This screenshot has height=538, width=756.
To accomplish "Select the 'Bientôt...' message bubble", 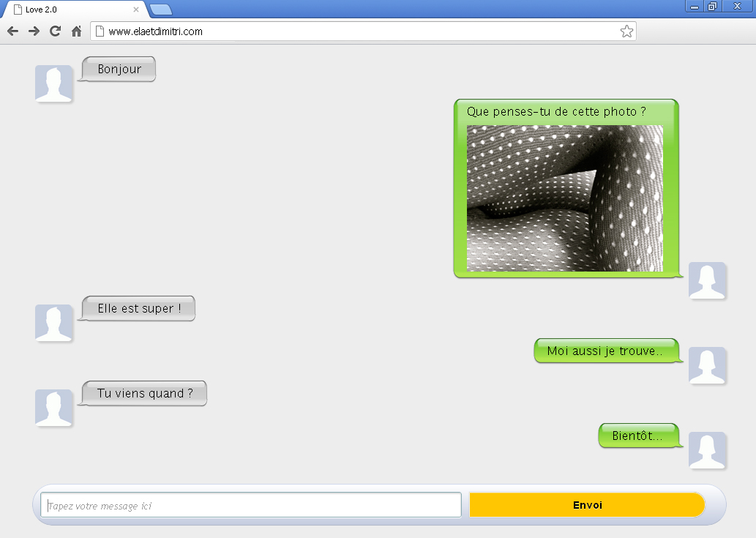I will tap(639, 436).
